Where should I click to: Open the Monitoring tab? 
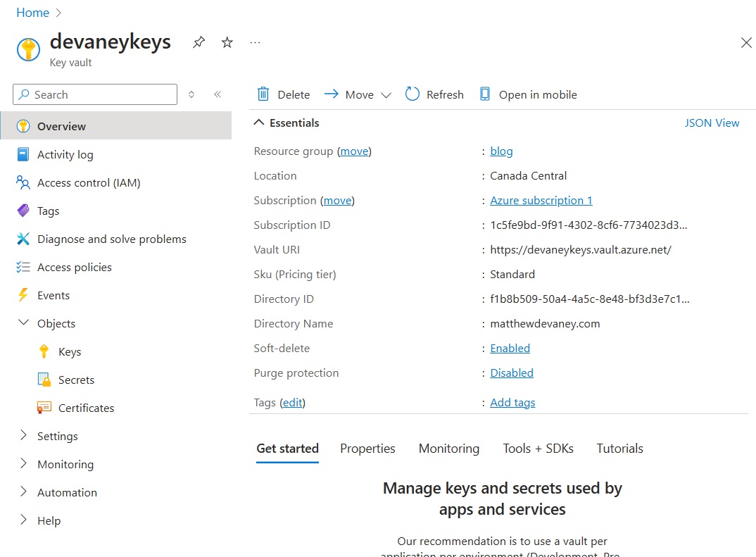(448, 449)
